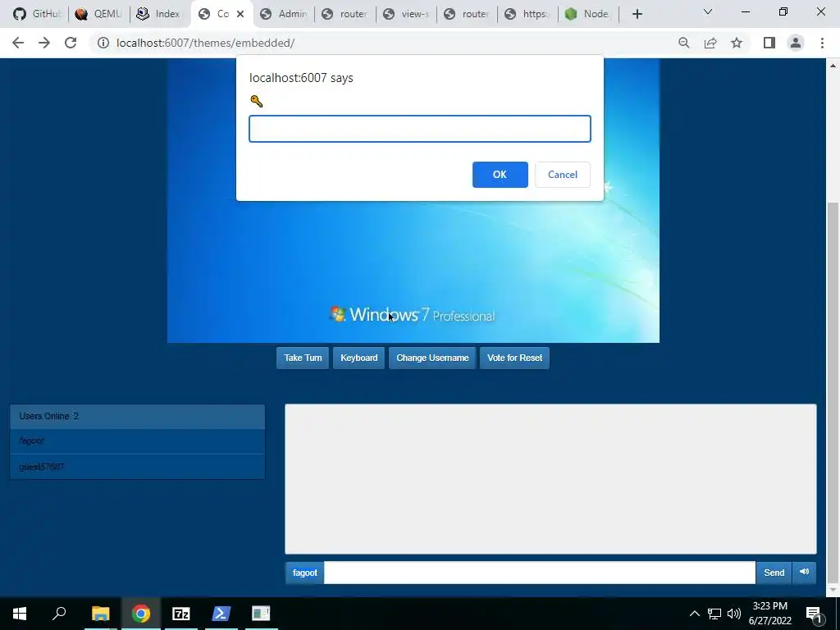Switch to the first router browser tab
The height and width of the screenshot is (630, 840).
pos(345,14)
